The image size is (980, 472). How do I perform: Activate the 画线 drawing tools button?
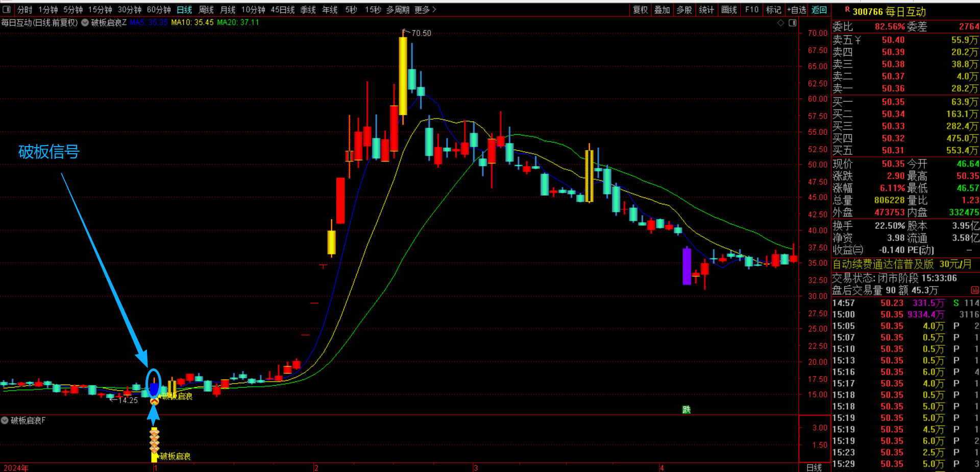coord(729,10)
